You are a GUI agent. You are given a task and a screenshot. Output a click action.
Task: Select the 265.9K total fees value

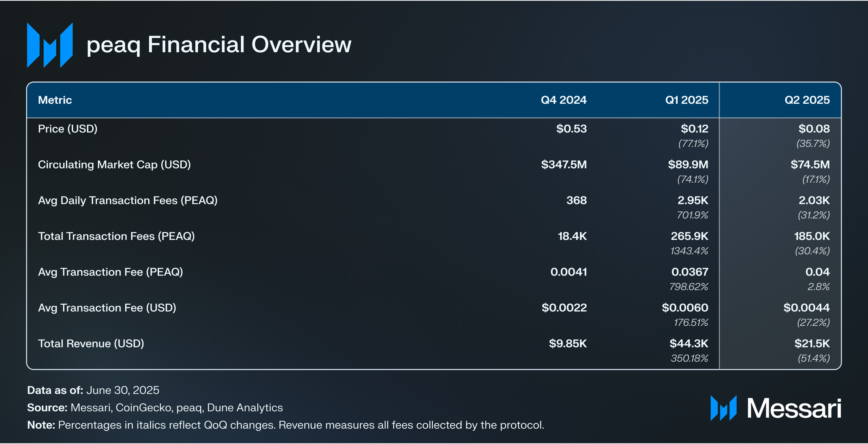[689, 236]
